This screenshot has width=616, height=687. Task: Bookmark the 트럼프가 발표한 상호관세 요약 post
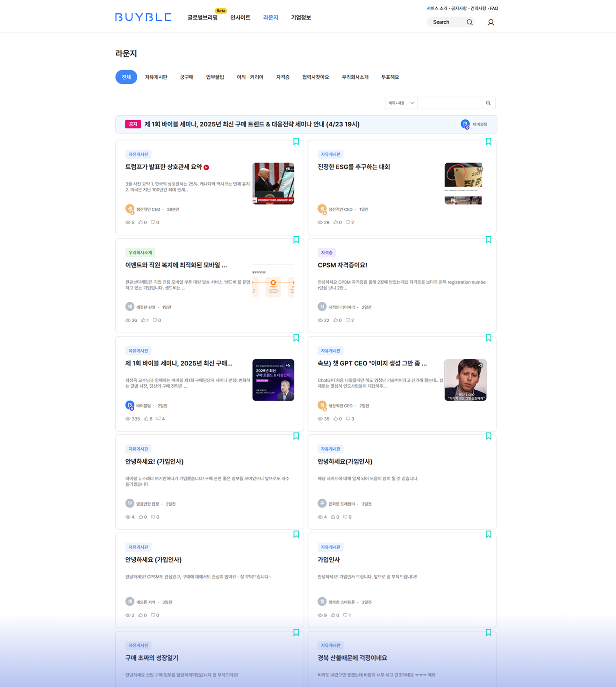click(296, 141)
